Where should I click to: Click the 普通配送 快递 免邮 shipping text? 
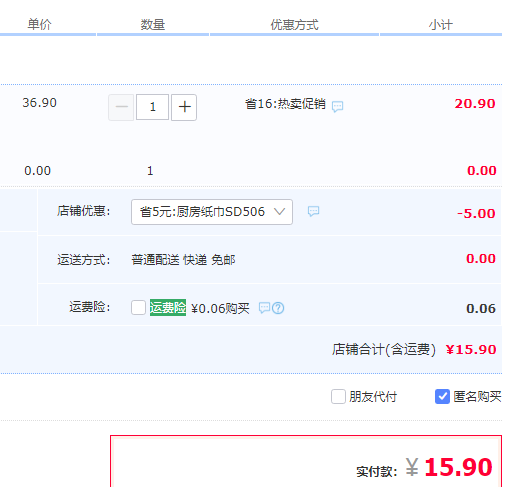point(183,260)
